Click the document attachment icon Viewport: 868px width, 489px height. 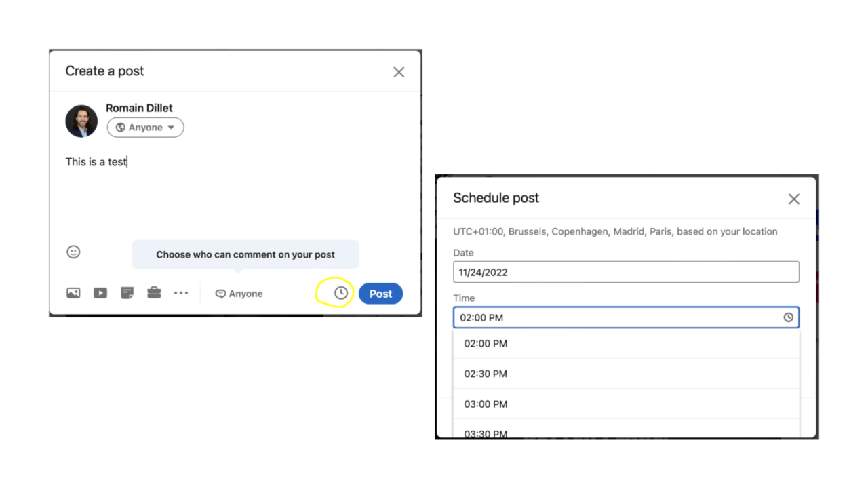[x=127, y=292]
